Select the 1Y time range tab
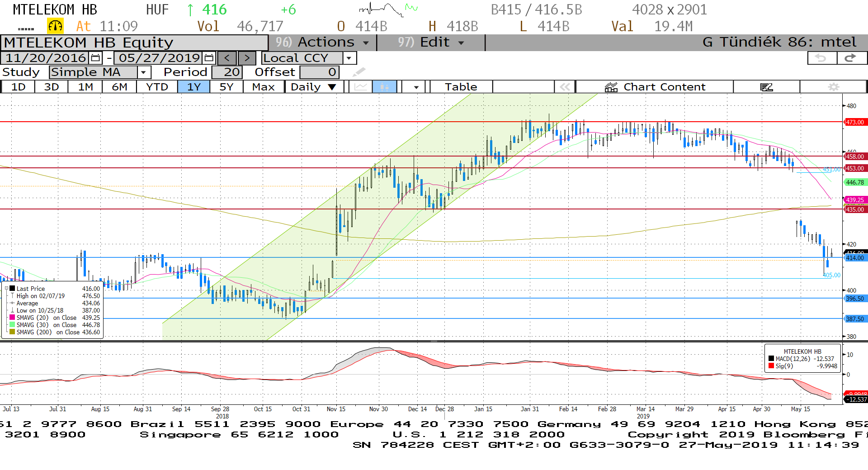868x470 pixels. (194, 87)
